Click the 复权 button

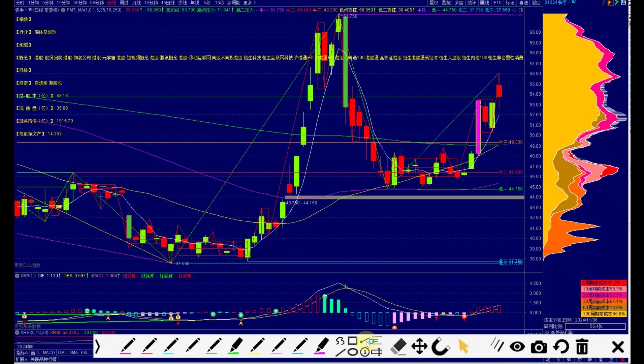point(434,3)
